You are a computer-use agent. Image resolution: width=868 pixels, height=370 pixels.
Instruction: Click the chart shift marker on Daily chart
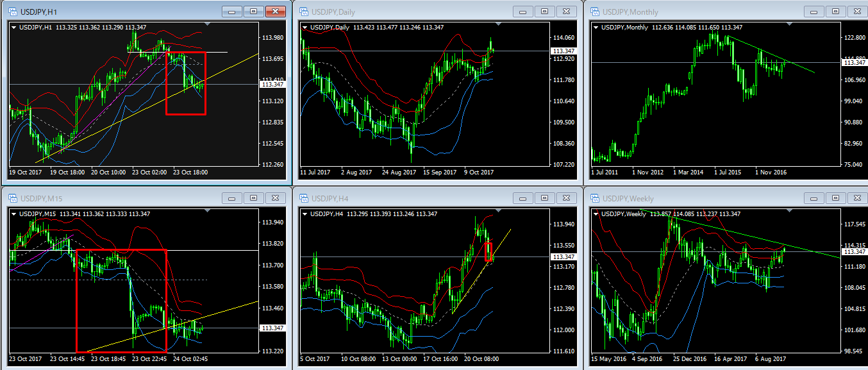coord(497,24)
